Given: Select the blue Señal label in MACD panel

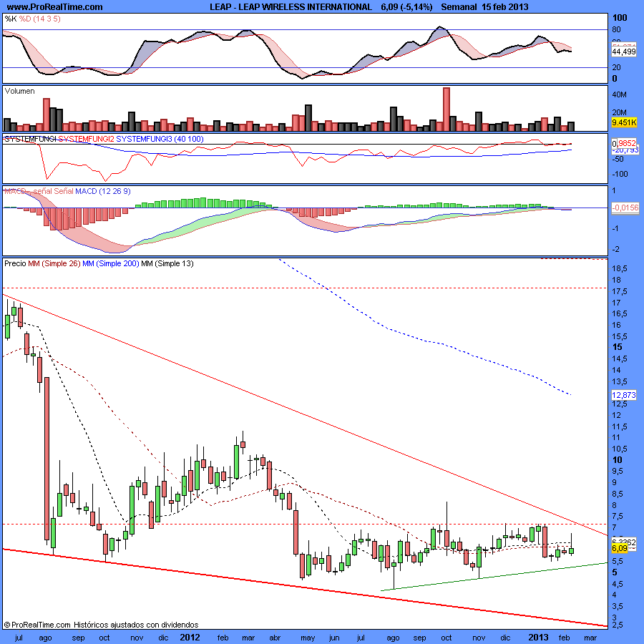Looking at the screenshot, I should point(63,191).
